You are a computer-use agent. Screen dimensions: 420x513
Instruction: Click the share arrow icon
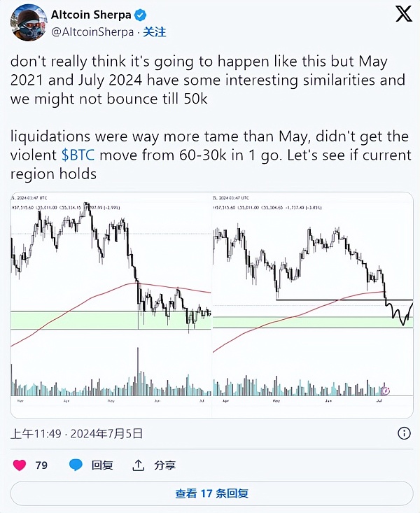[x=139, y=464]
